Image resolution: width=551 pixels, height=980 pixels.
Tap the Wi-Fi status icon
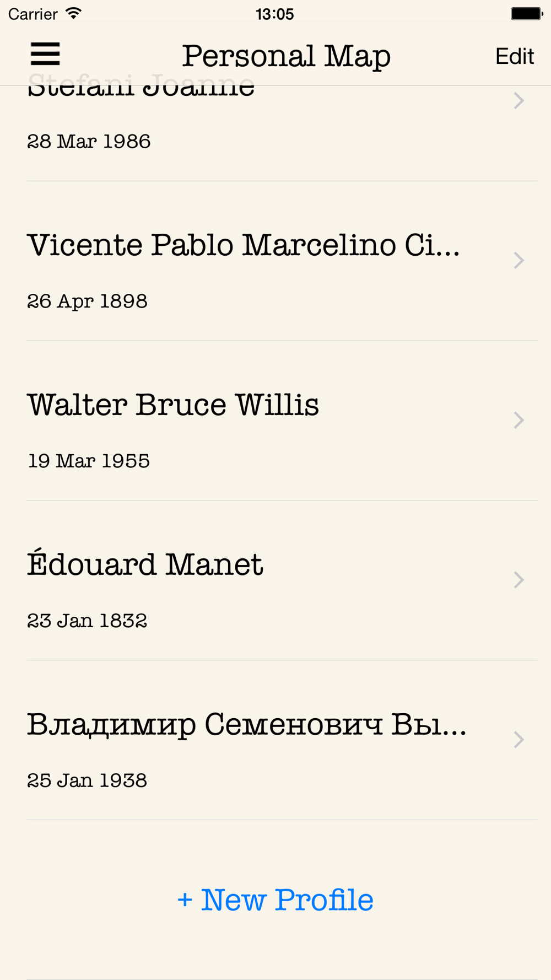73,14
